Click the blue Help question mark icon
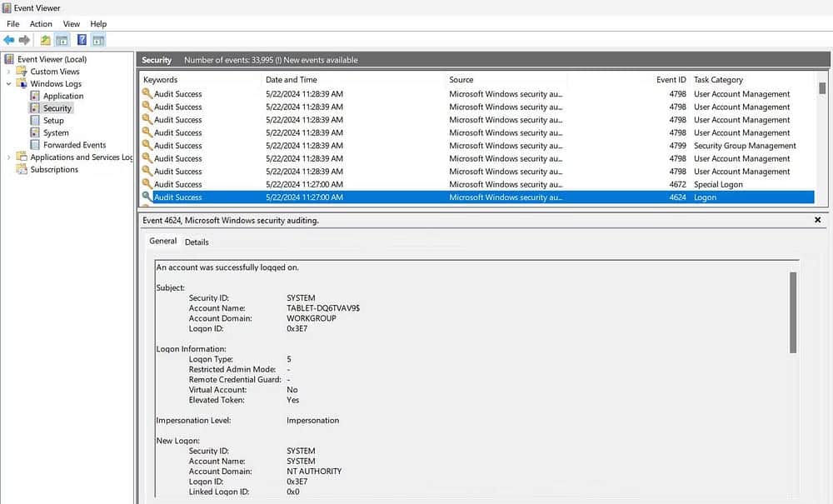 pyautogui.click(x=82, y=40)
